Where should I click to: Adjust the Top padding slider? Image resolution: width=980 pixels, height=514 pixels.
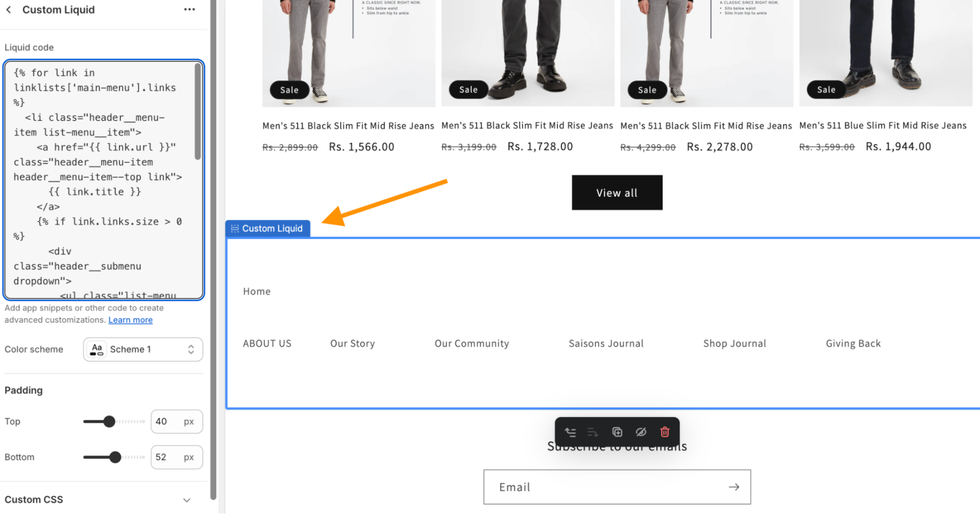(x=109, y=421)
